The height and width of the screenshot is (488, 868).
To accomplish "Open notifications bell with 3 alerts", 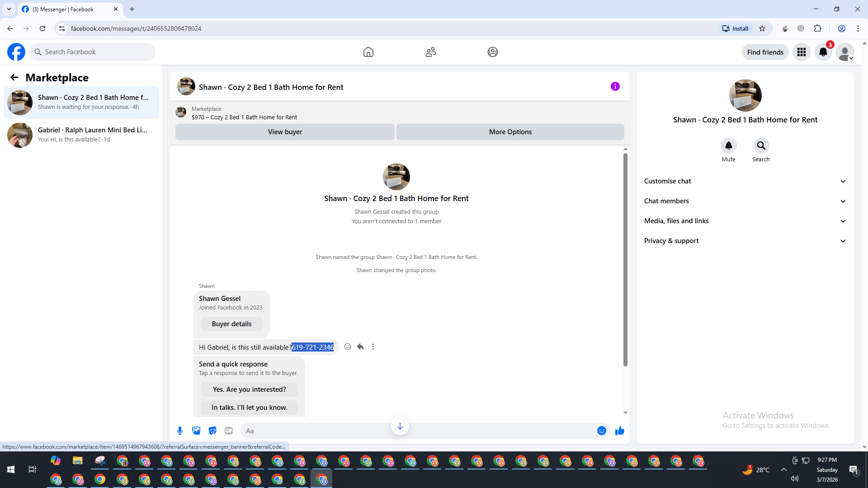I will 823,52.
